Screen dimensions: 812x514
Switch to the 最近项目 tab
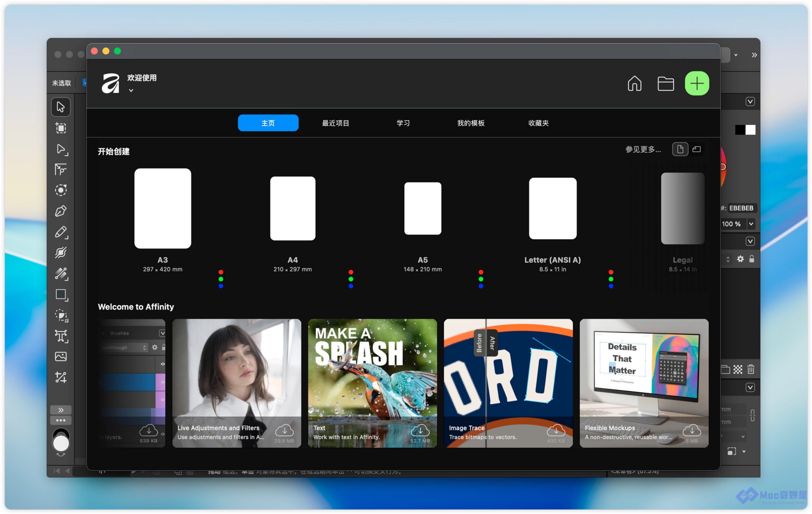tap(335, 123)
